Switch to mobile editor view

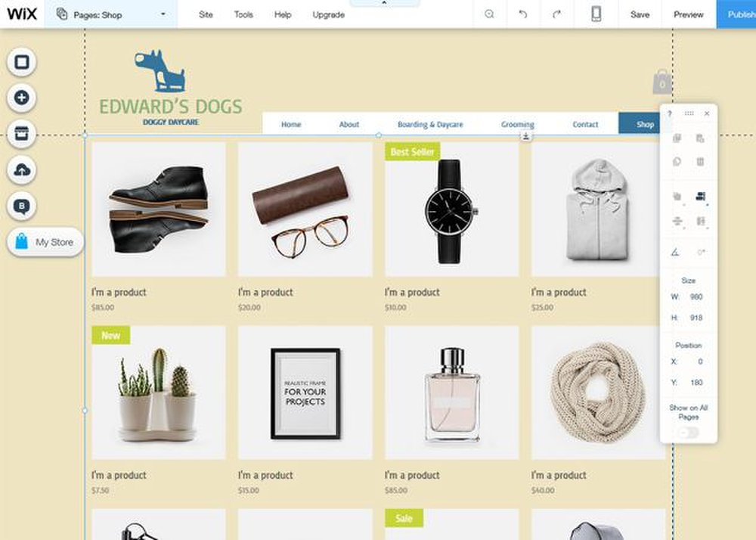tap(596, 14)
